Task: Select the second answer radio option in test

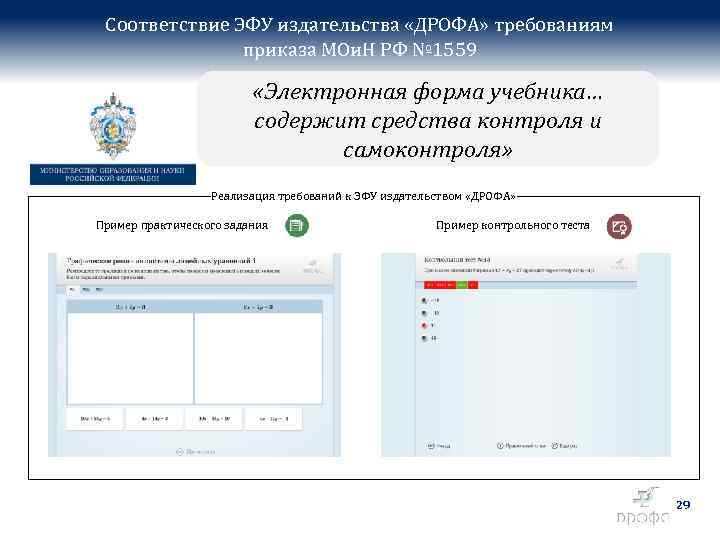Action: [424, 313]
